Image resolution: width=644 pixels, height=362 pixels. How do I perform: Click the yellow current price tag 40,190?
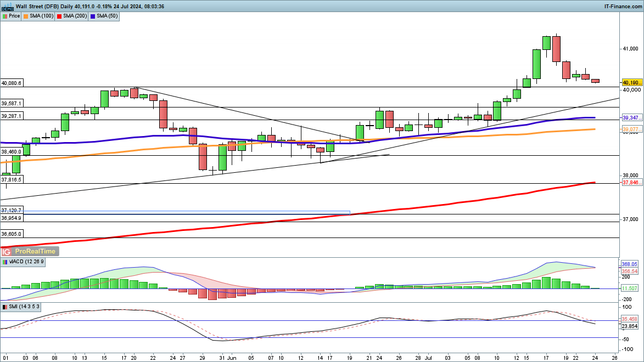(x=632, y=83)
